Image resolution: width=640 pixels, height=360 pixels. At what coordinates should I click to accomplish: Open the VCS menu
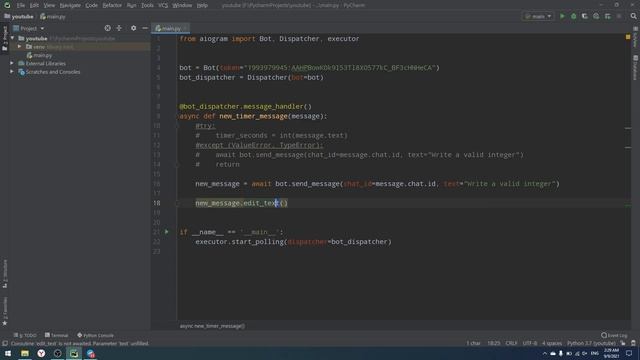pyautogui.click(x=163, y=5)
